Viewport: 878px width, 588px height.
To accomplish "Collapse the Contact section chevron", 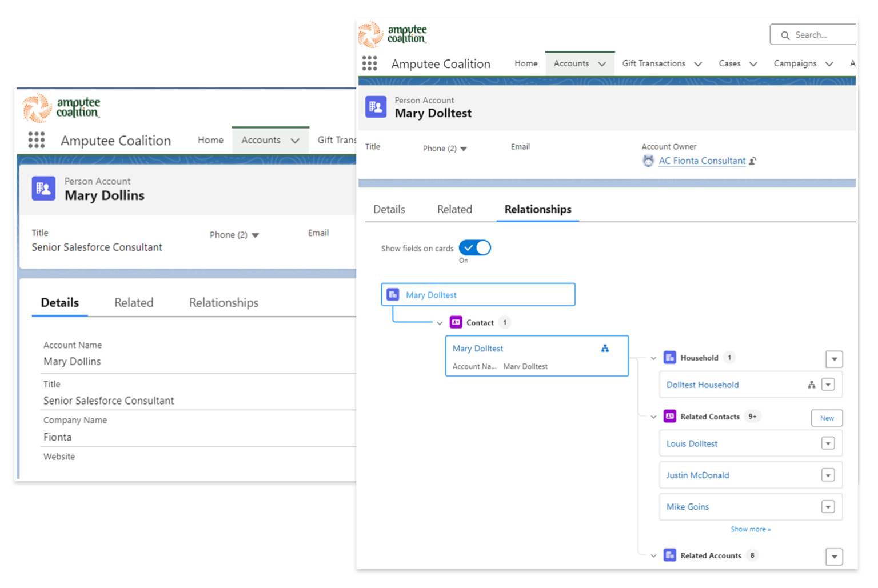I will (440, 323).
